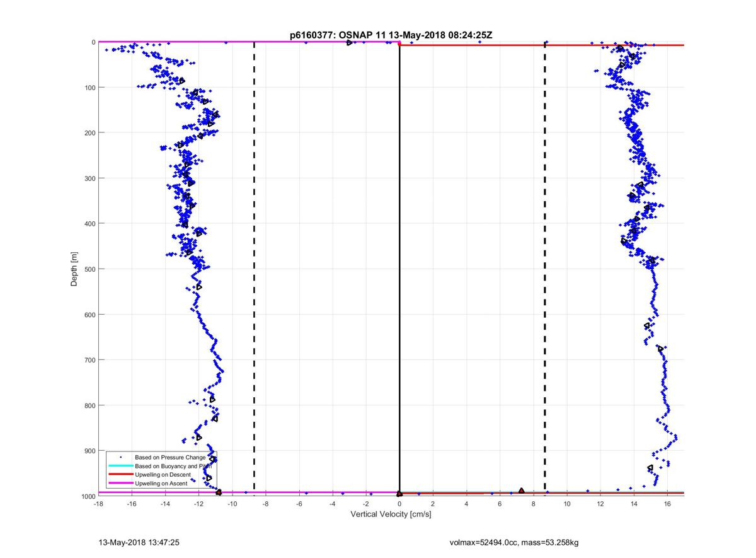Viewport: 756px width, 558px height.
Task: Click depth tick label 1000
Action: coord(89,496)
